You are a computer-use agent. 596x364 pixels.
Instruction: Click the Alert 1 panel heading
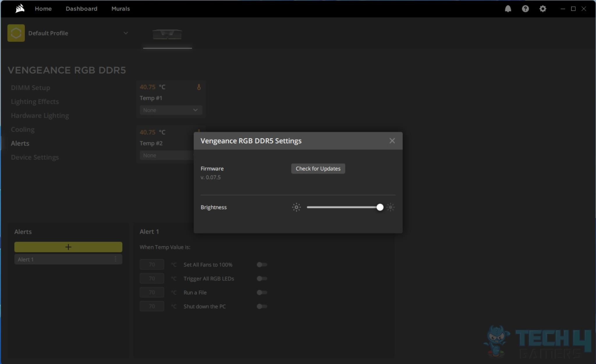coord(149,232)
